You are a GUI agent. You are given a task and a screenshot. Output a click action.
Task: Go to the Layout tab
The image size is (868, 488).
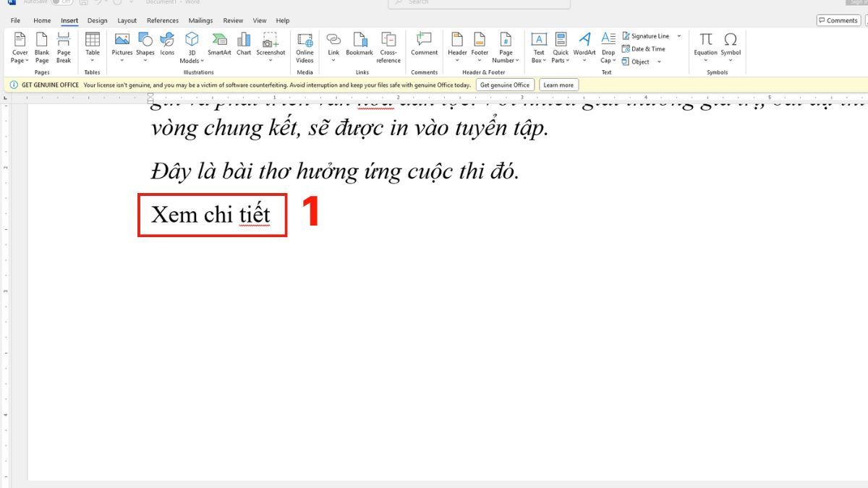coord(127,21)
